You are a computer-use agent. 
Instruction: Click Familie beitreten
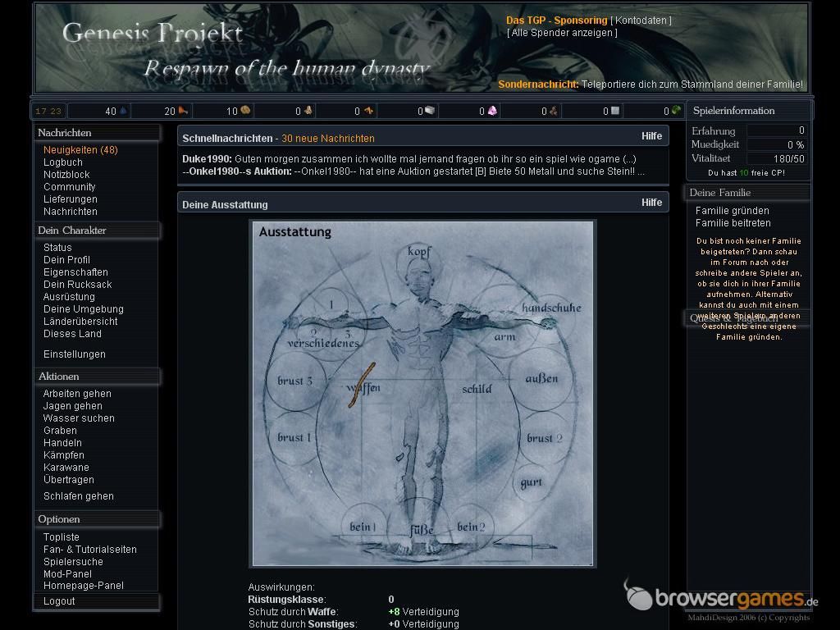click(733, 223)
